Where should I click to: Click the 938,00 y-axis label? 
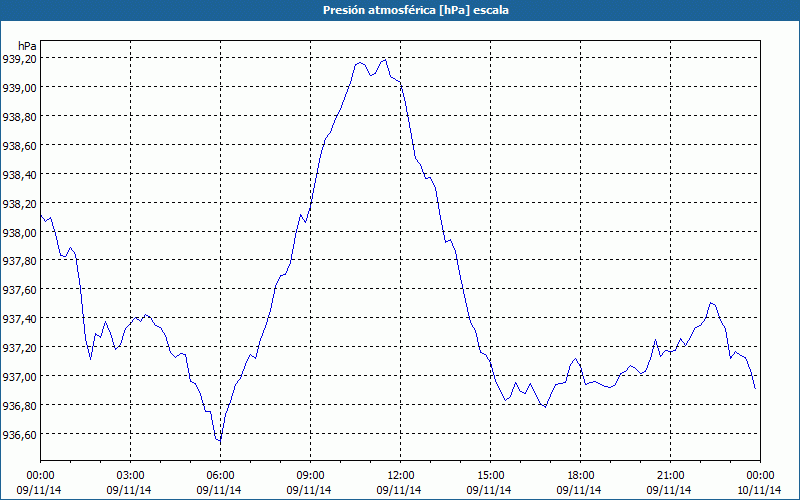(19, 233)
